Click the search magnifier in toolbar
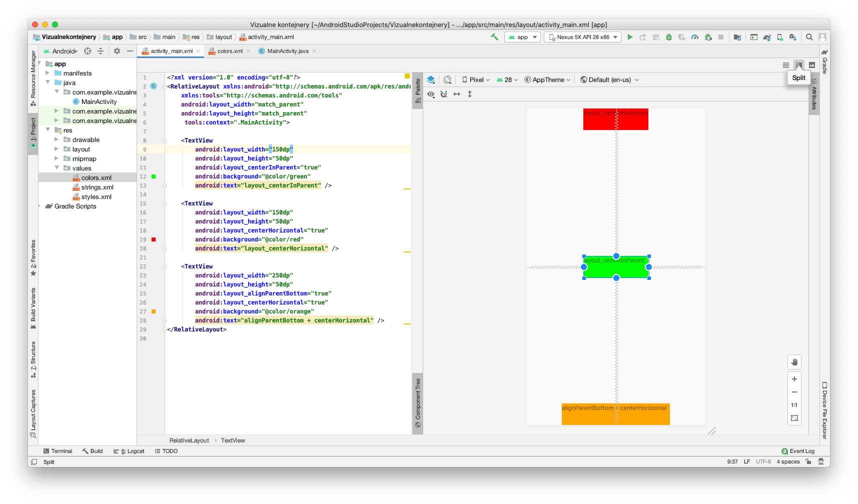The image size is (858, 504). point(809,37)
